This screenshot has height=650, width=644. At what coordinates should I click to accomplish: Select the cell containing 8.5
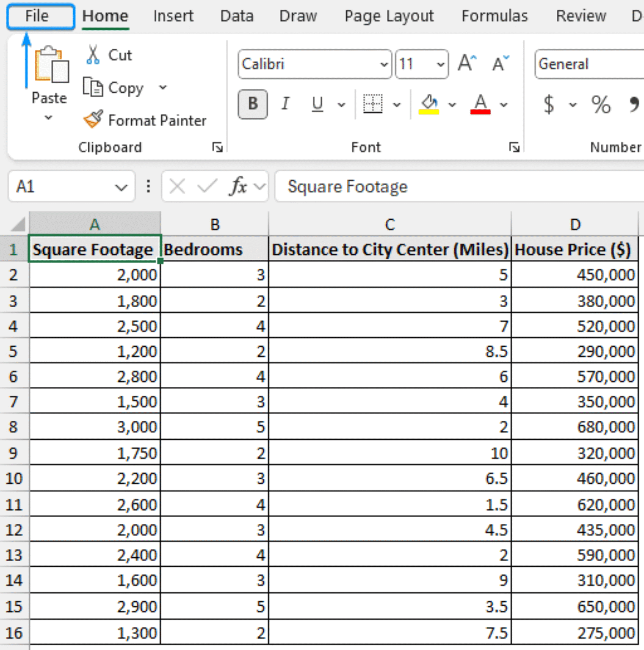390,351
